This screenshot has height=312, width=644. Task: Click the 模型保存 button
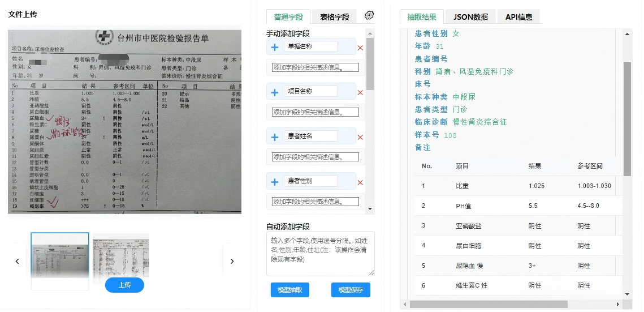point(351,290)
